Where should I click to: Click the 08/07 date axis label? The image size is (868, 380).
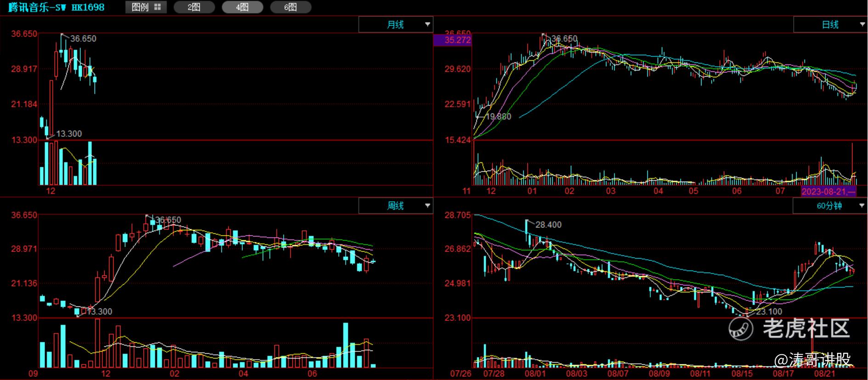618,374
